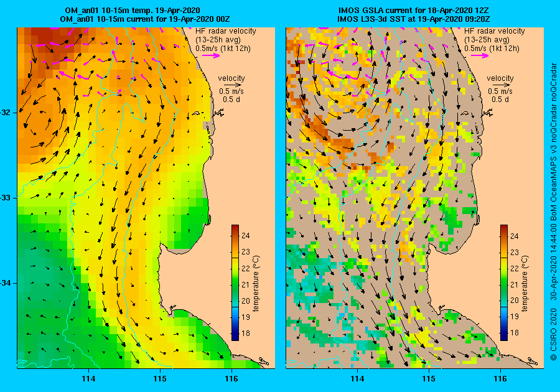The height and width of the screenshot is (392, 560).
Task: Click the right map subtitle 'IMOS L3S-3d SST at 19-Apr-2020 09:20Z'
Action: tap(414, 19)
